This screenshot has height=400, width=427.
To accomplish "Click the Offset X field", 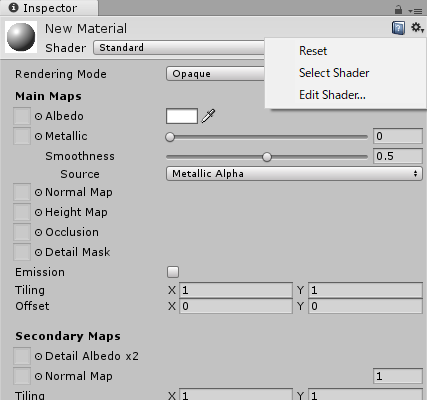I will click(236, 306).
